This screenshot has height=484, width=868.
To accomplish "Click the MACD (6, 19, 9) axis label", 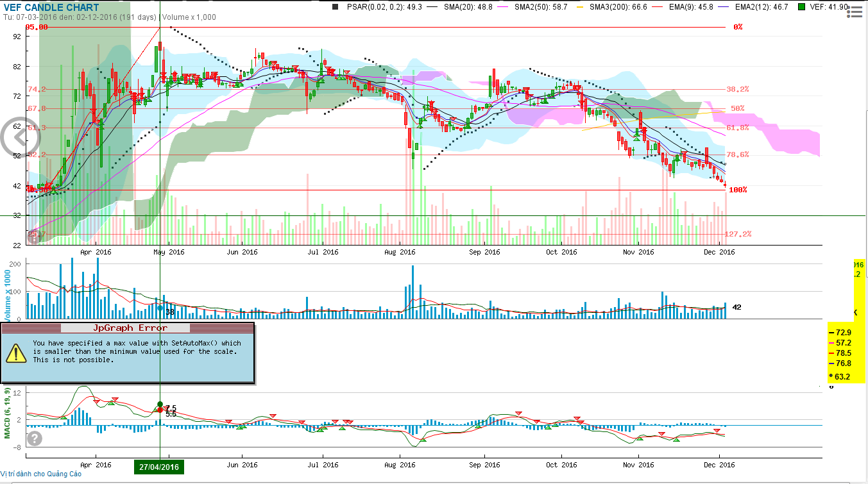I will (8, 412).
